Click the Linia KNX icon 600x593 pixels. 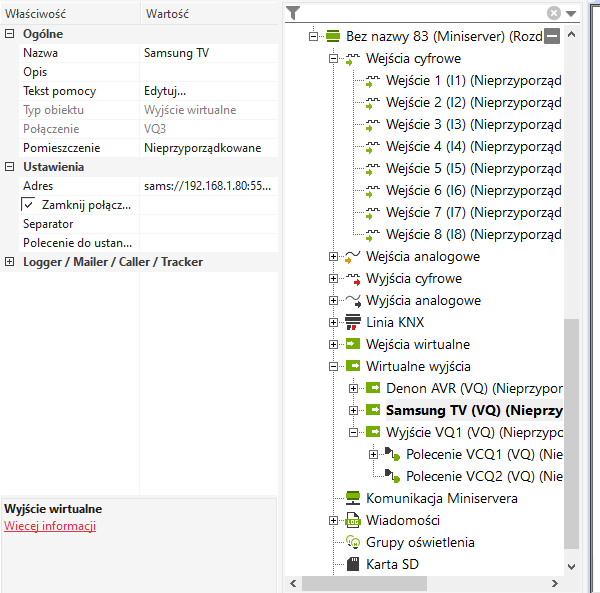point(352,322)
